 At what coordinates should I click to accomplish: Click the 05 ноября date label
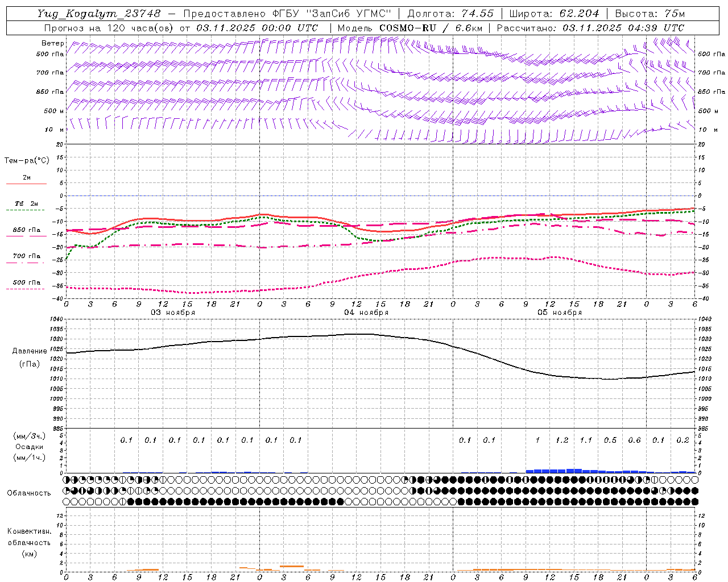click(560, 313)
